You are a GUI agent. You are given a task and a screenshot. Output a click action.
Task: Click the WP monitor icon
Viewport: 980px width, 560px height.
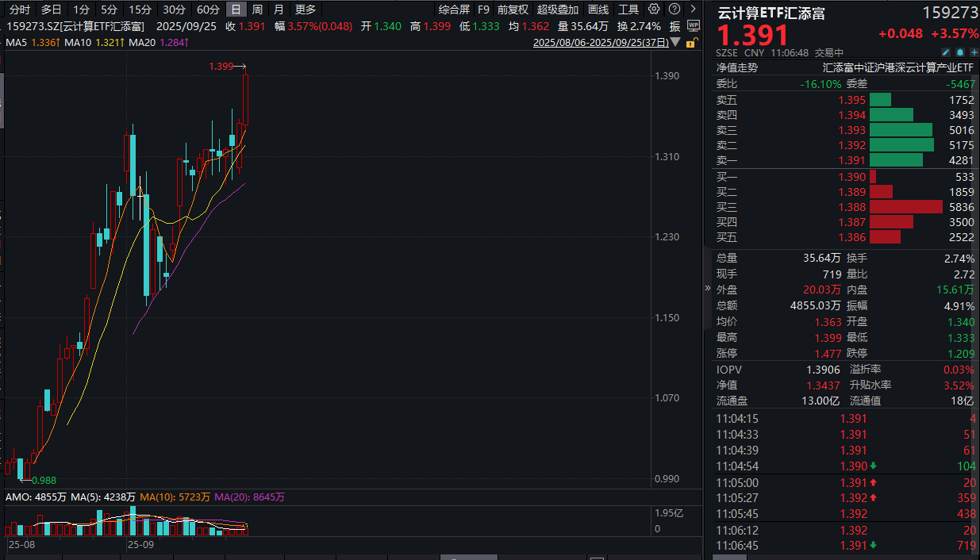[692, 25]
